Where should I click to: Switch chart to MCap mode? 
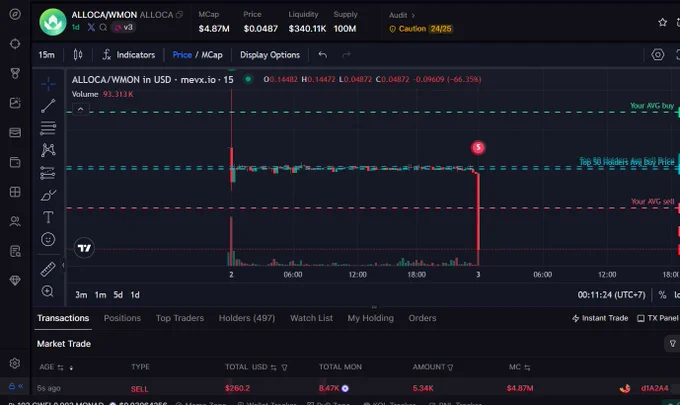(x=212, y=55)
